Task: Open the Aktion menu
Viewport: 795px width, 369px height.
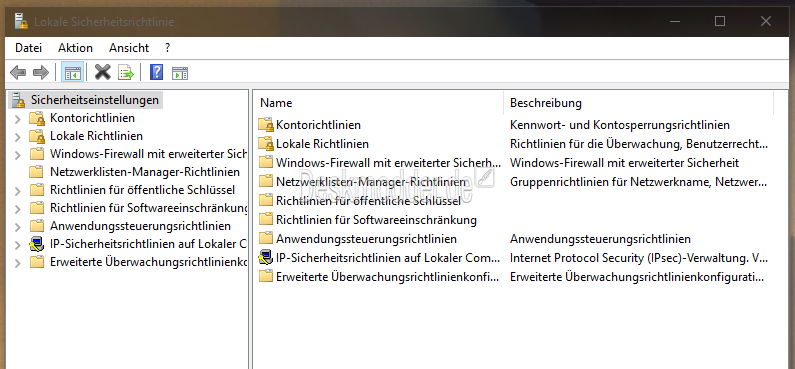Action: [x=75, y=48]
